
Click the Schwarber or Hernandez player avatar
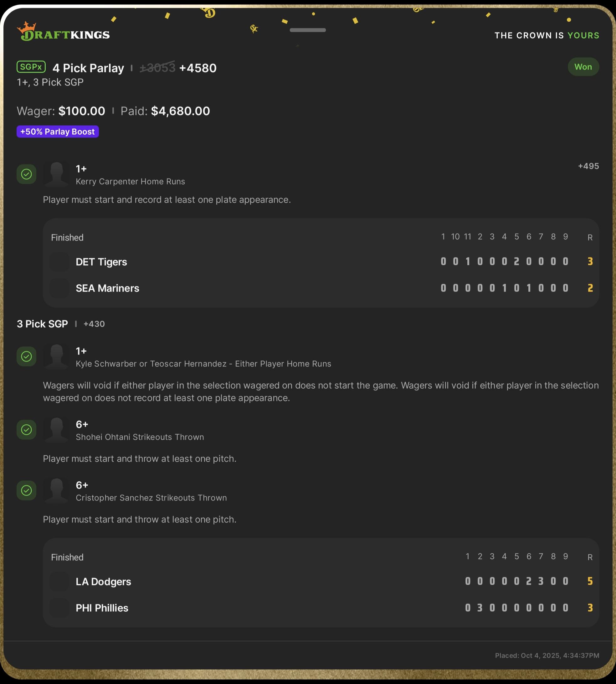[57, 356]
